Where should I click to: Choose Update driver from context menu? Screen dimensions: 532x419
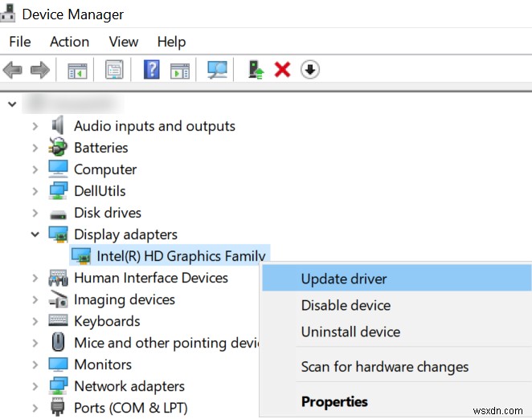click(x=396, y=279)
